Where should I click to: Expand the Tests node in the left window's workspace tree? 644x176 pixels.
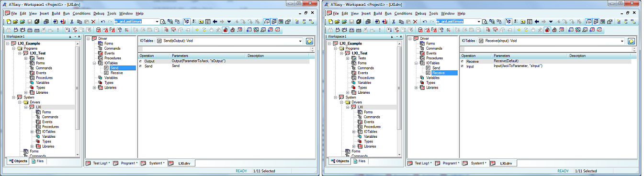(26, 58)
